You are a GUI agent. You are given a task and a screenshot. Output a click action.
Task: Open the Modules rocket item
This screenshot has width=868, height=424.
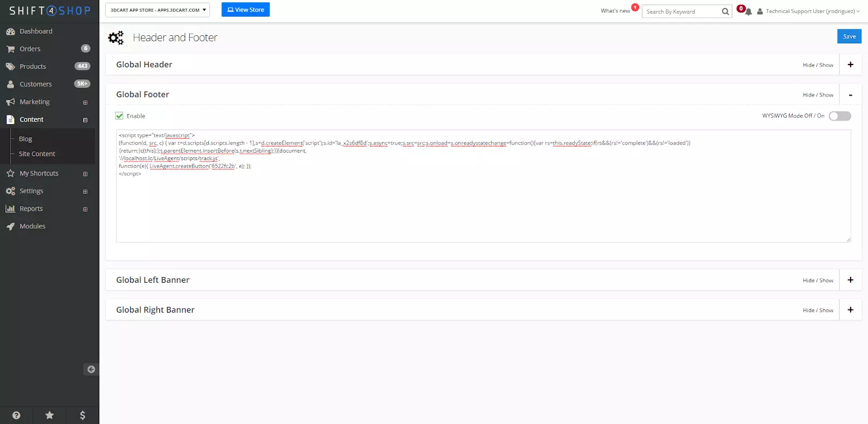click(33, 226)
